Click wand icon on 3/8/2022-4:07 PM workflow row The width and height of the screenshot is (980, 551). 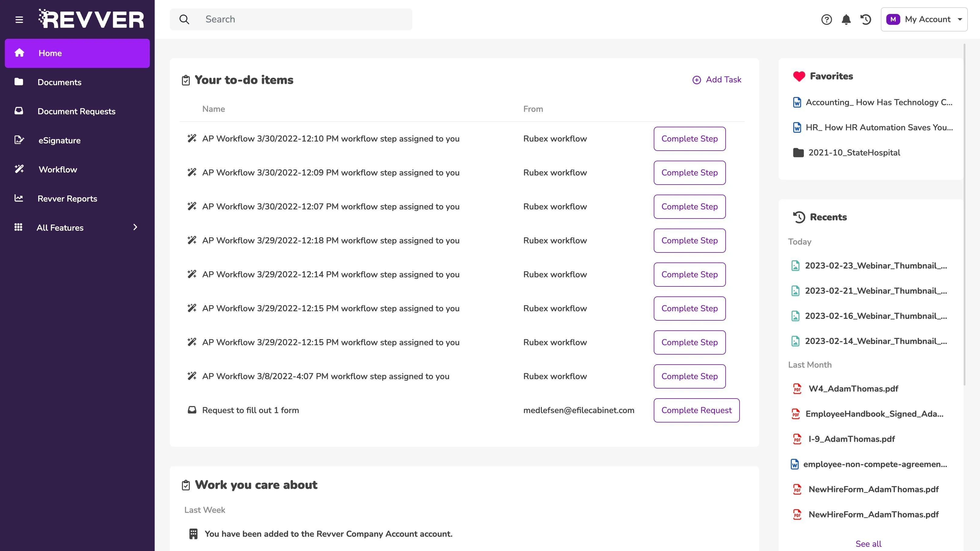pyautogui.click(x=192, y=376)
